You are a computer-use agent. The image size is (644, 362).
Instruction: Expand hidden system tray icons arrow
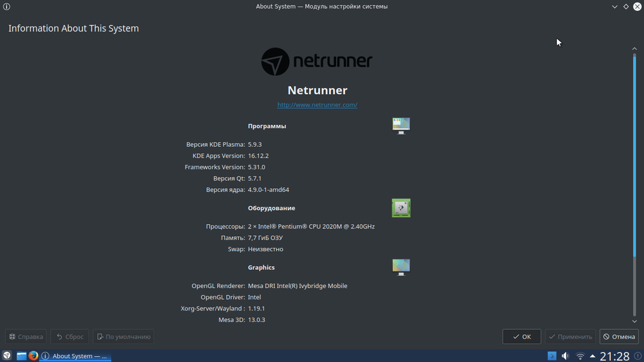pyautogui.click(x=592, y=356)
